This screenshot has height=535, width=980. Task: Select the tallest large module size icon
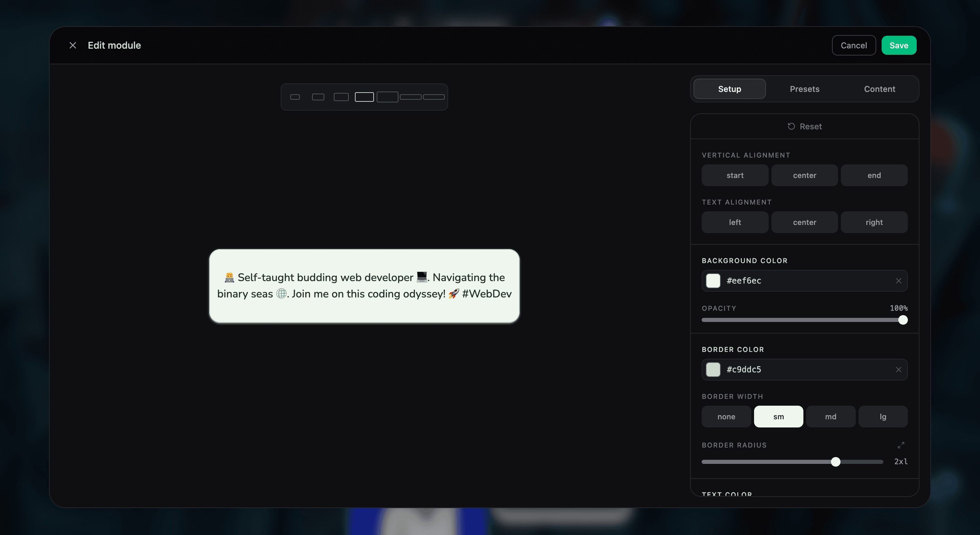pyautogui.click(x=387, y=97)
